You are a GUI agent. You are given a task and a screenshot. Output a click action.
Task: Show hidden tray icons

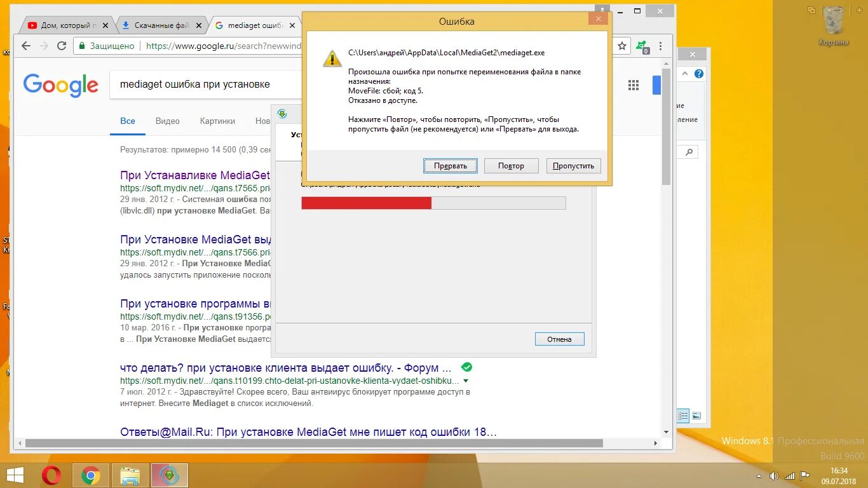(759, 475)
